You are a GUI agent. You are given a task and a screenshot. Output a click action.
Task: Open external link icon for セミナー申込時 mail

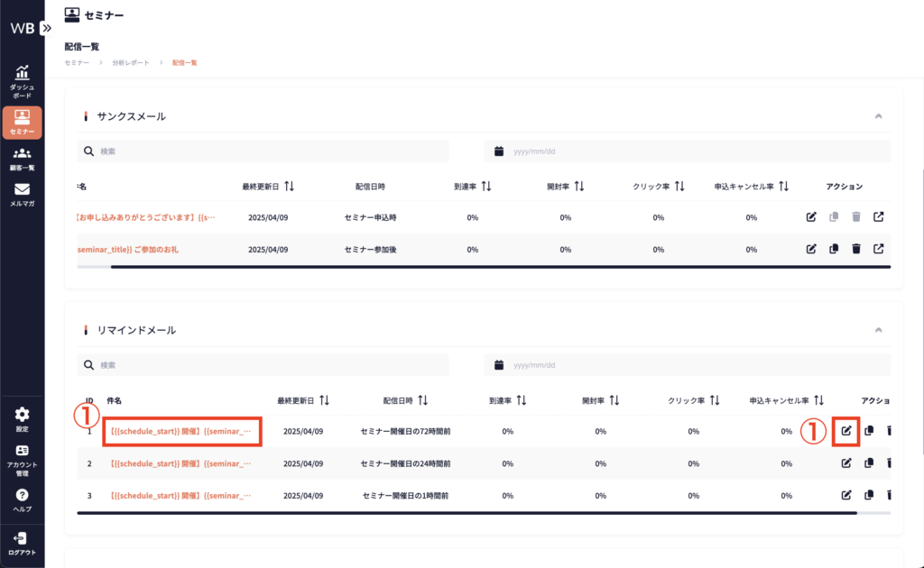click(878, 217)
